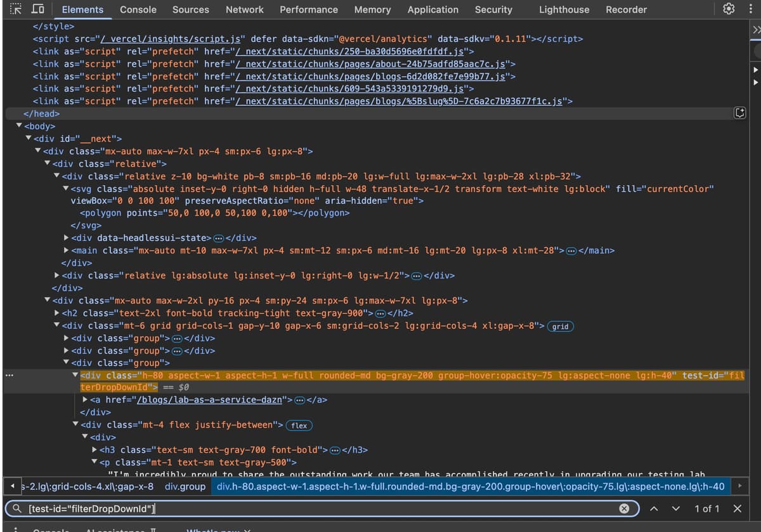Switch to the Console tab
The height and width of the screenshot is (532, 761).
(x=138, y=10)
